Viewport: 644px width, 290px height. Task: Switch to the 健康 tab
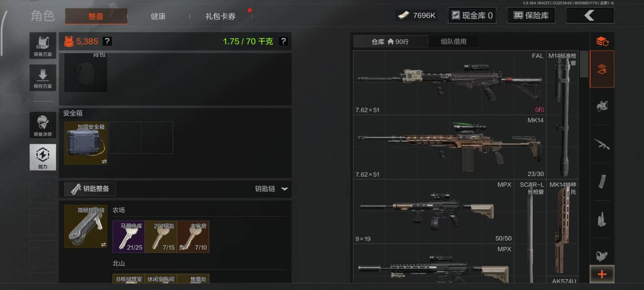(158, 16)
